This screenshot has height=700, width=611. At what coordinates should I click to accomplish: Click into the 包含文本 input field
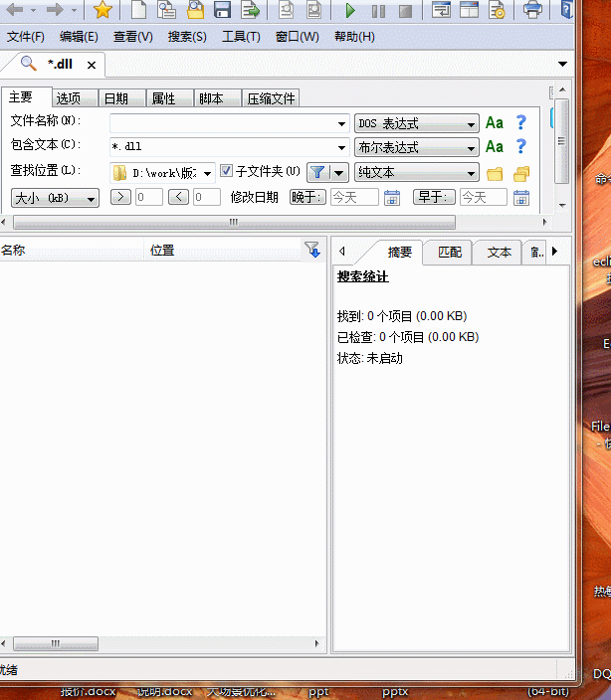(222, 147)
